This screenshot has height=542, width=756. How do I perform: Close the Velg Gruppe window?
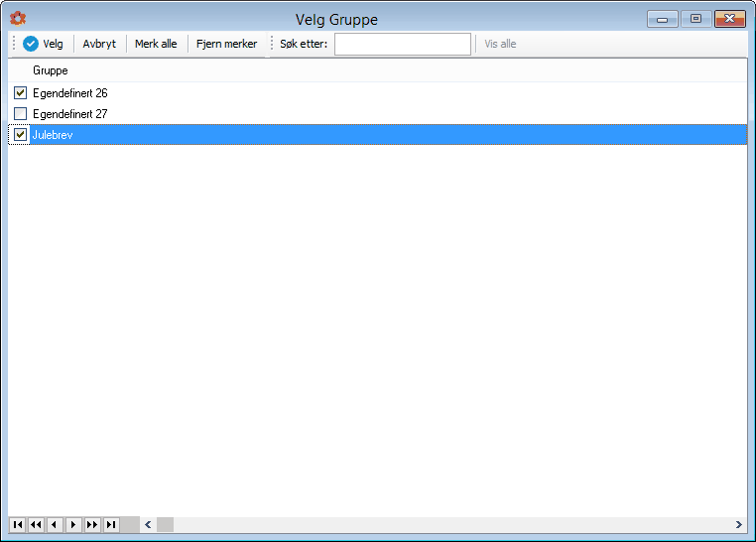[x=730, y=19]
